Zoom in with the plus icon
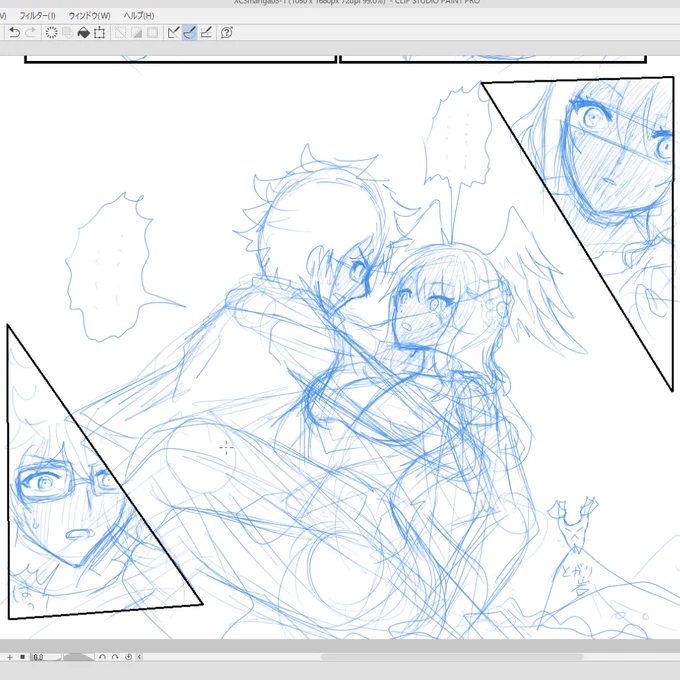 [10, 657]
